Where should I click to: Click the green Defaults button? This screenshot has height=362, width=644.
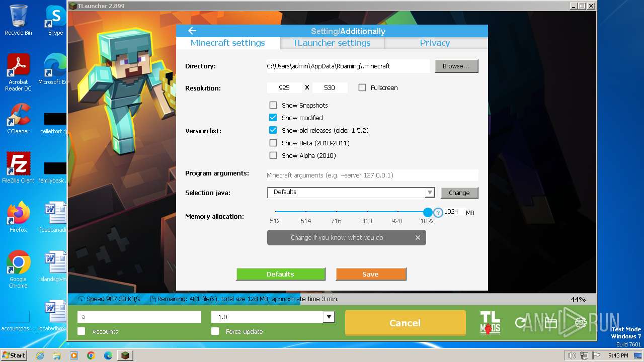(281, 274)
